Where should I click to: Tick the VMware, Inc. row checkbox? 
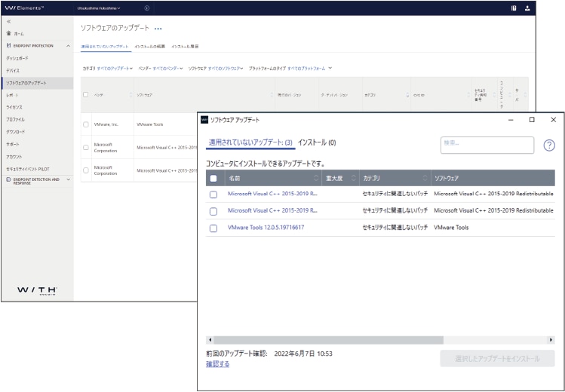coord(86,124)
